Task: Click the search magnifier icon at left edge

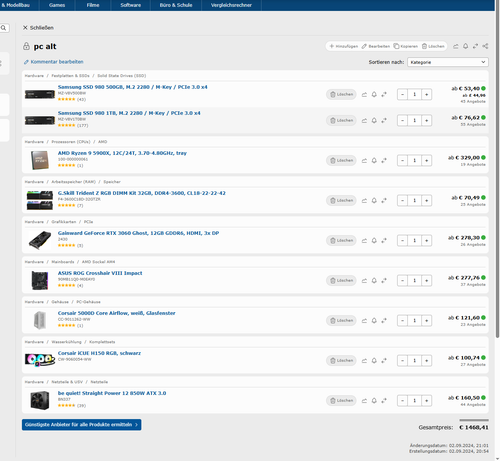Action: point(4,28)
